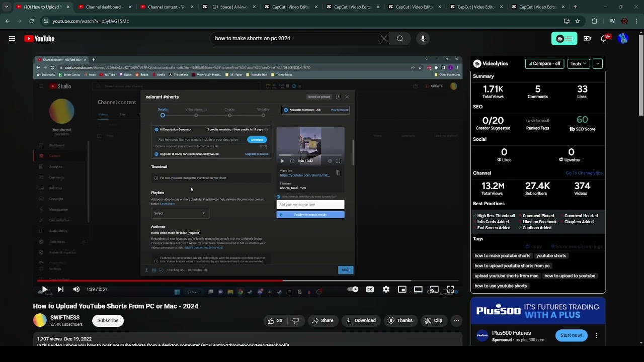Screen dimensions: 644x362
Task: Switch to the Channel content browser tab
Action: click(x=166, y=7)
